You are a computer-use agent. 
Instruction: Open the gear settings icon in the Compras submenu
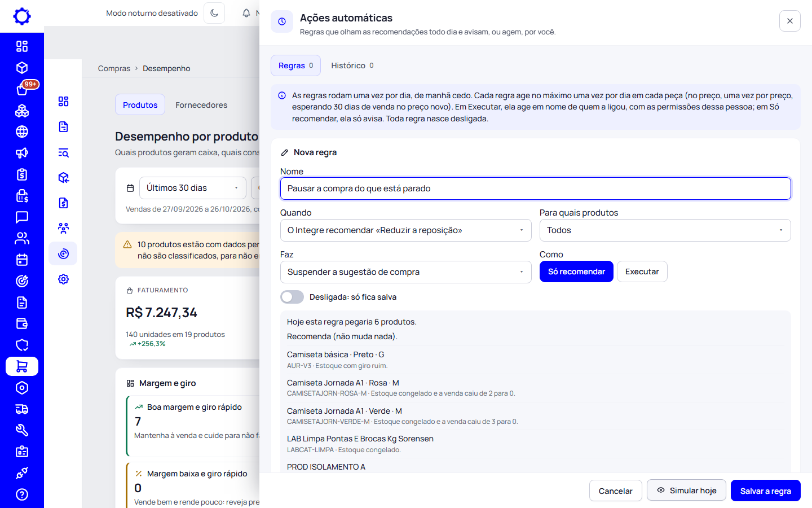63,279
